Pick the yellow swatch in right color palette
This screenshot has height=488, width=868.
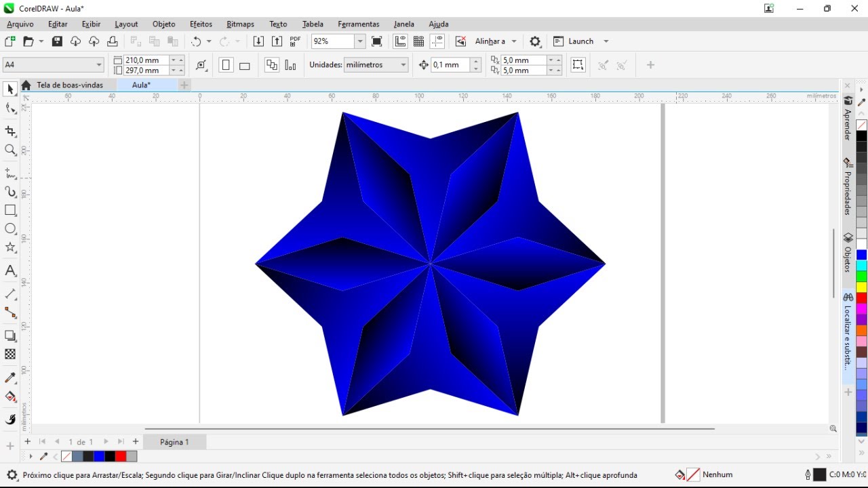tap(861, 287)
